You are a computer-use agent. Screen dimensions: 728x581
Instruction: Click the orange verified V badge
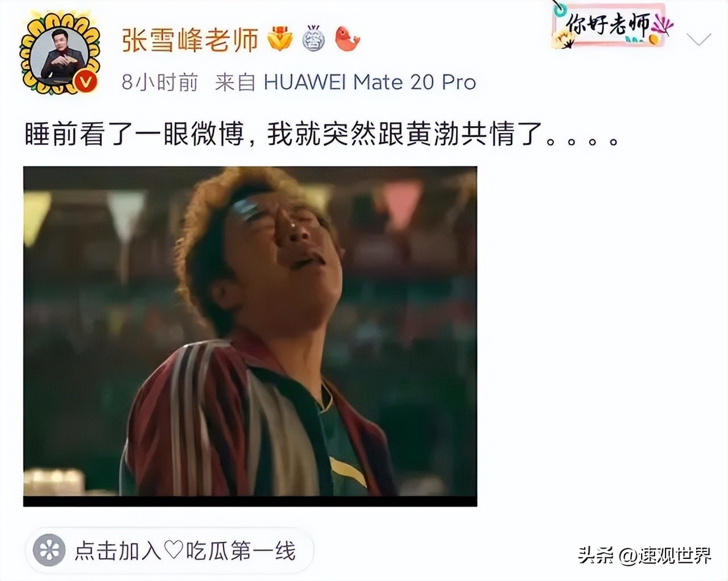pyautogui.click(x=86, y=82)
